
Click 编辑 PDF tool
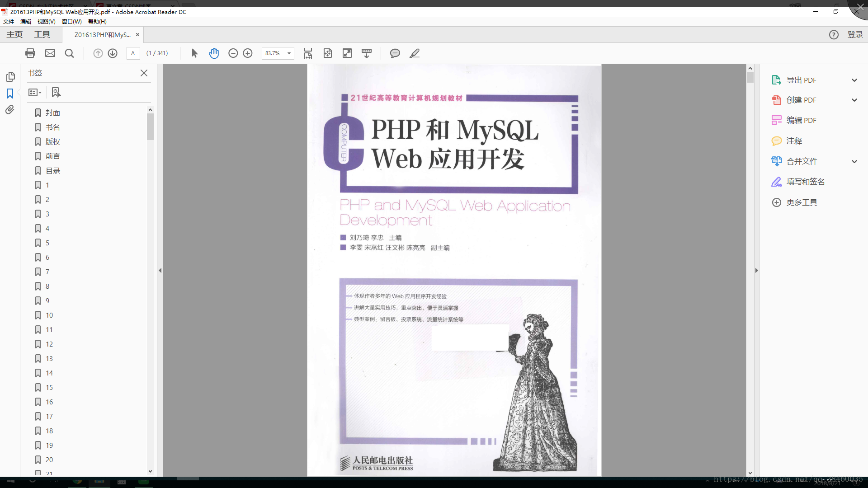pyautogui.click(x=801, y=120)
